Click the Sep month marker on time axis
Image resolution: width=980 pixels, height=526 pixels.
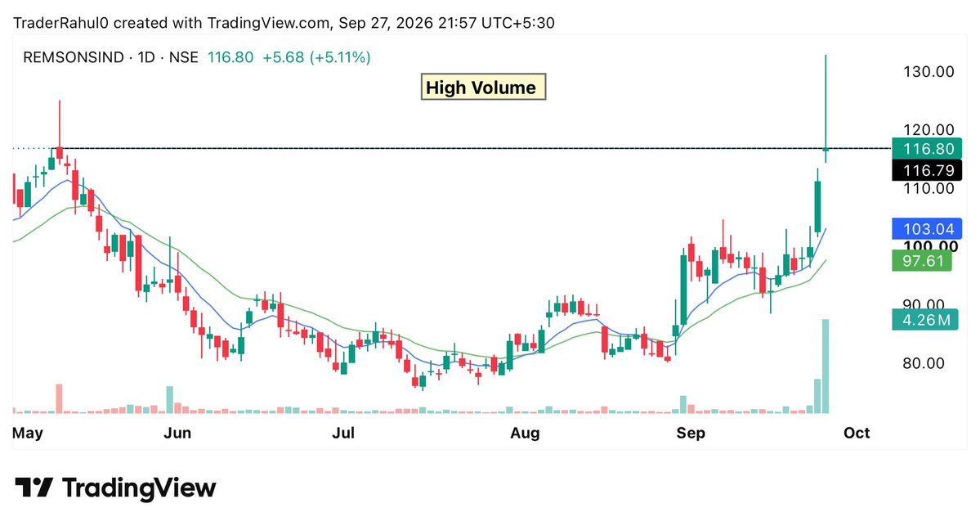coord(691,433)
